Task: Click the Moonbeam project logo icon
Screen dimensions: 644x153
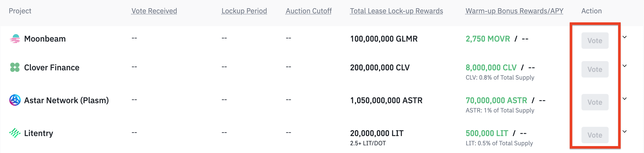Action: [15, 39]
